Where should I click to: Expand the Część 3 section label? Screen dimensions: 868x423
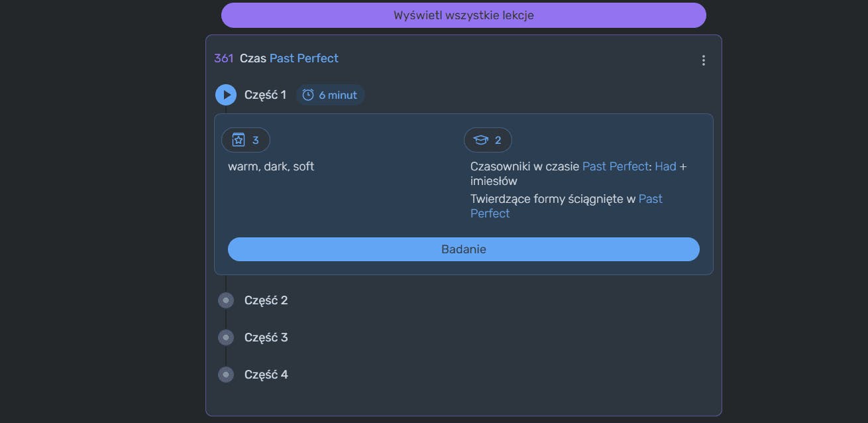266,337
